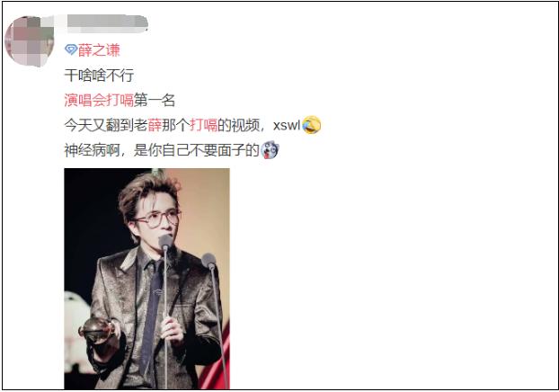
Task: Click the husky dog emoji
Action: coord(270,150)
